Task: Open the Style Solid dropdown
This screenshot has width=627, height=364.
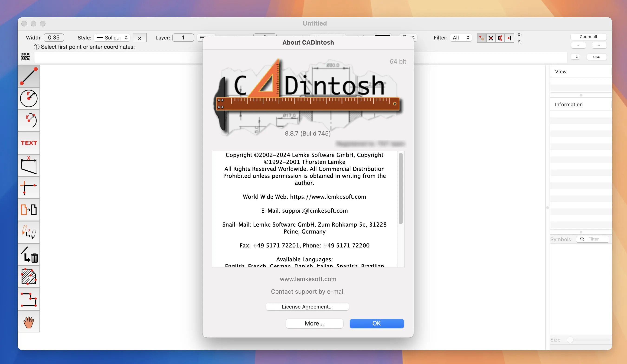Action: coord(112,38)
